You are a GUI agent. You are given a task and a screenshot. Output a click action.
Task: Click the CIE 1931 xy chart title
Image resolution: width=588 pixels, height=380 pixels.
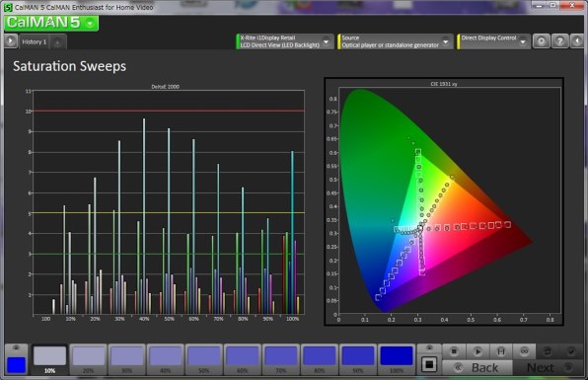pyautogui.click(x=444, y=84)
